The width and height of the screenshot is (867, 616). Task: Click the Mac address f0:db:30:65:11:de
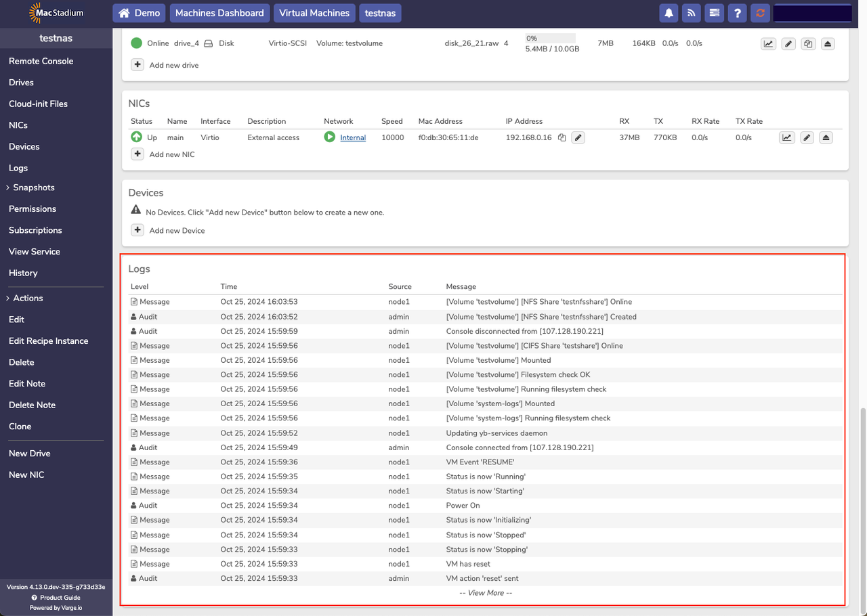click(448, 137)
